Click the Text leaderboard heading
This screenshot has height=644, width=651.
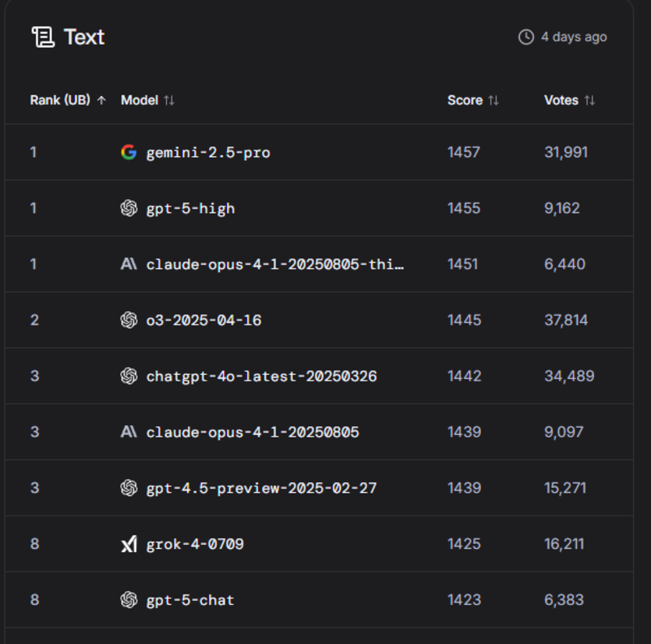[84, 37]
